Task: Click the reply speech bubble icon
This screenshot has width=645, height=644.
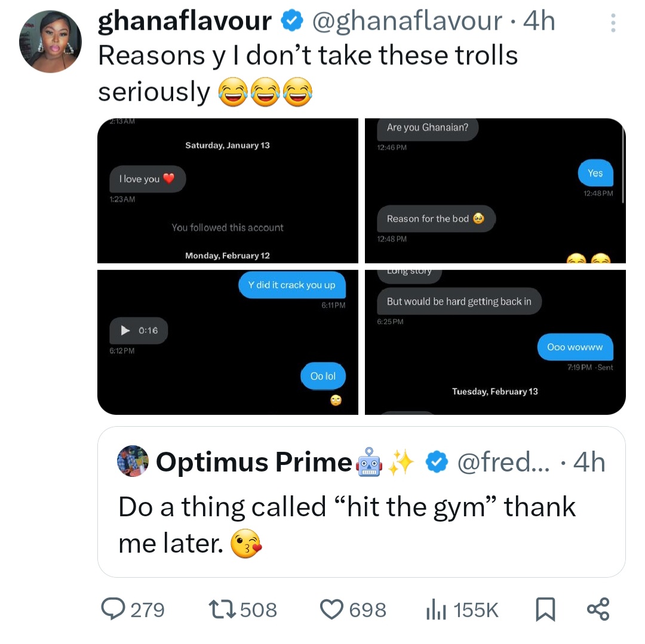Action: coord(112,609)
